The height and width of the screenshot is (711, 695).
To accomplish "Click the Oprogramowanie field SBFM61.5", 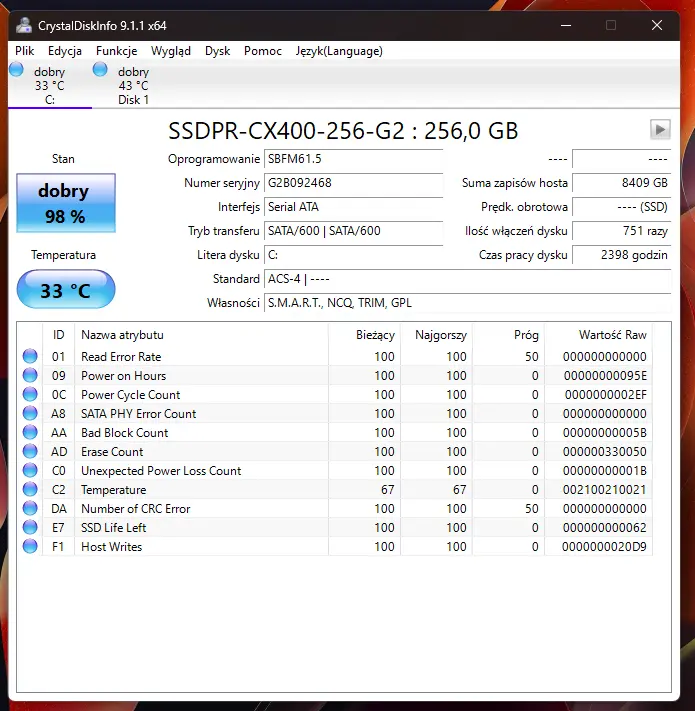I will pos(353,159).
